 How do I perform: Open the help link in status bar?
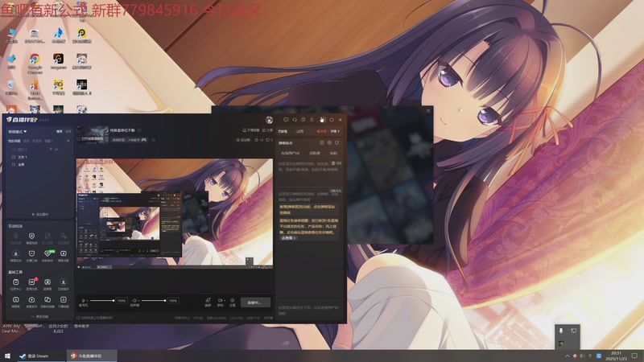pos(95,318)
